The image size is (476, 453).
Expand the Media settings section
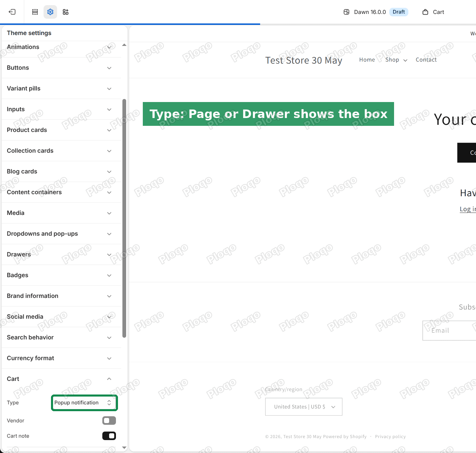(x=61, y=213)
